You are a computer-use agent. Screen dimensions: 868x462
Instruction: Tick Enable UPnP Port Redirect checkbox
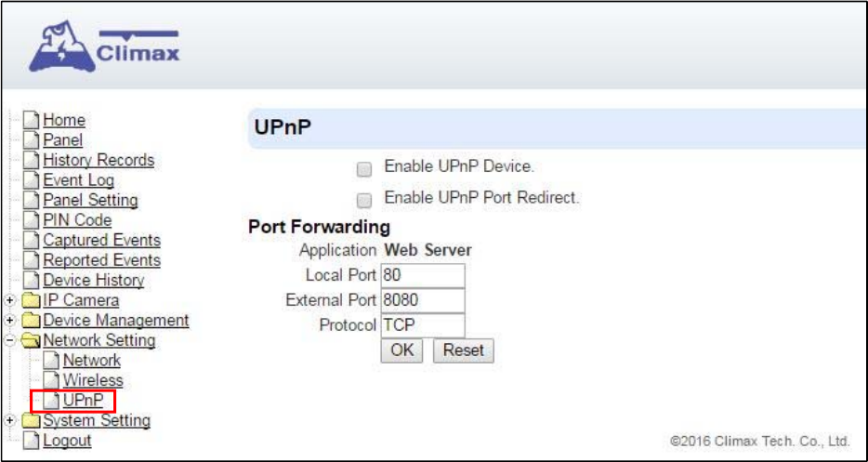363,200
